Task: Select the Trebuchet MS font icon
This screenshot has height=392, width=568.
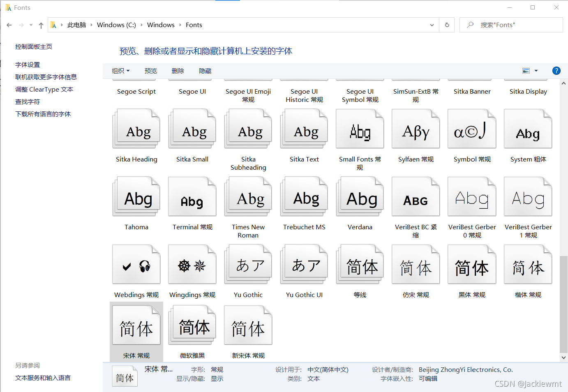Action: pyautogui.click(x=304, y=196)
